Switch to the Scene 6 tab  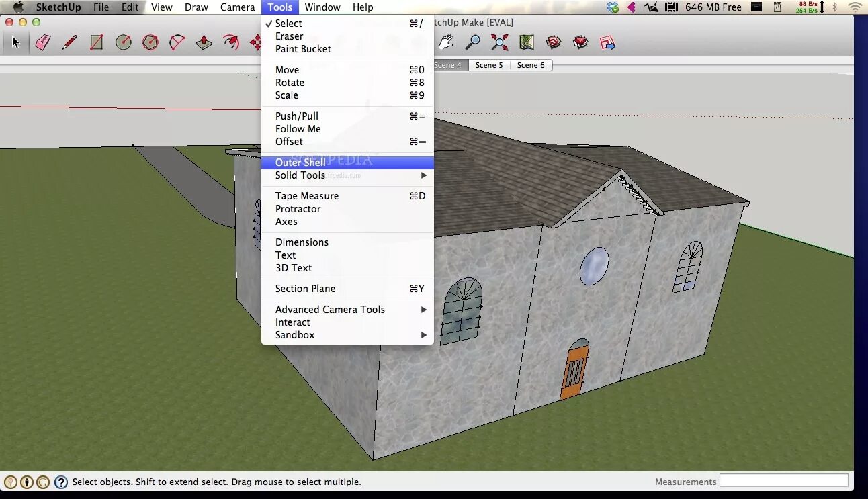[x=531, y=65]
